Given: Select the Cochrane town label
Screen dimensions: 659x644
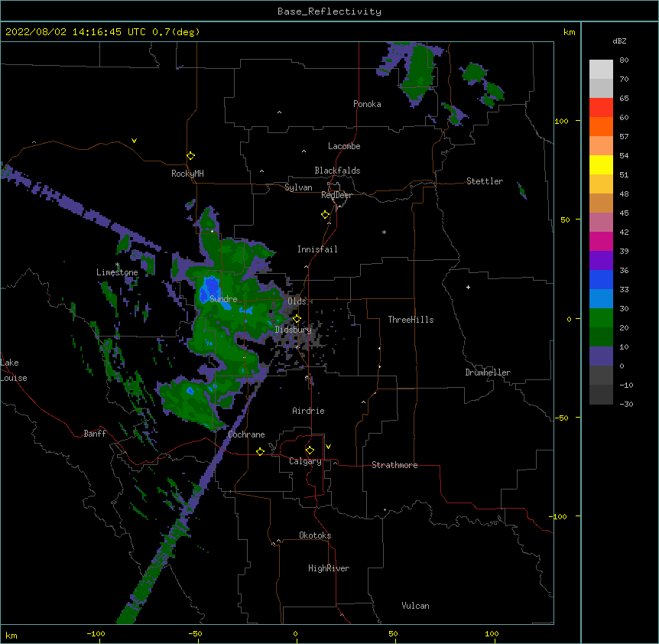Looking at the screenshot, I should point(246,434).
